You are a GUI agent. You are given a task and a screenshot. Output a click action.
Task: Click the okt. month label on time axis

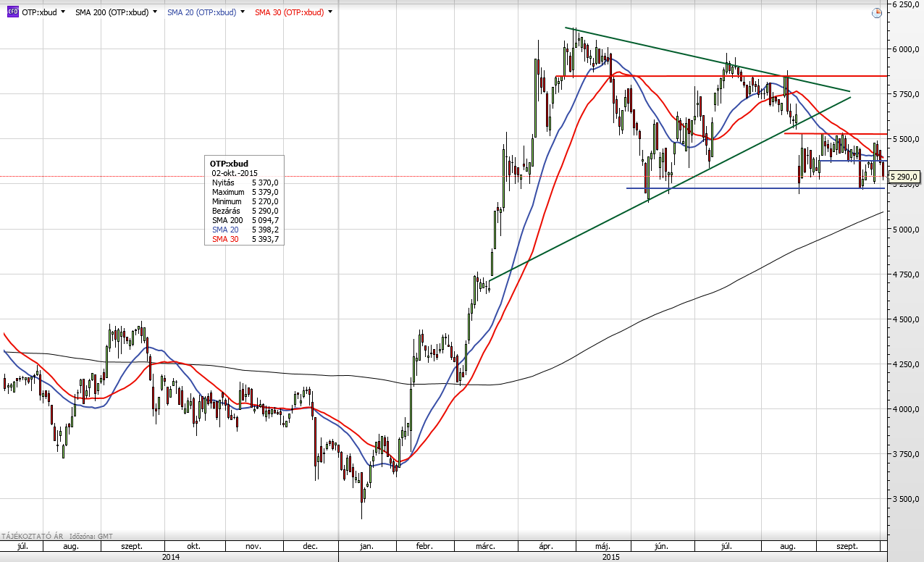[x=193, y=546]
